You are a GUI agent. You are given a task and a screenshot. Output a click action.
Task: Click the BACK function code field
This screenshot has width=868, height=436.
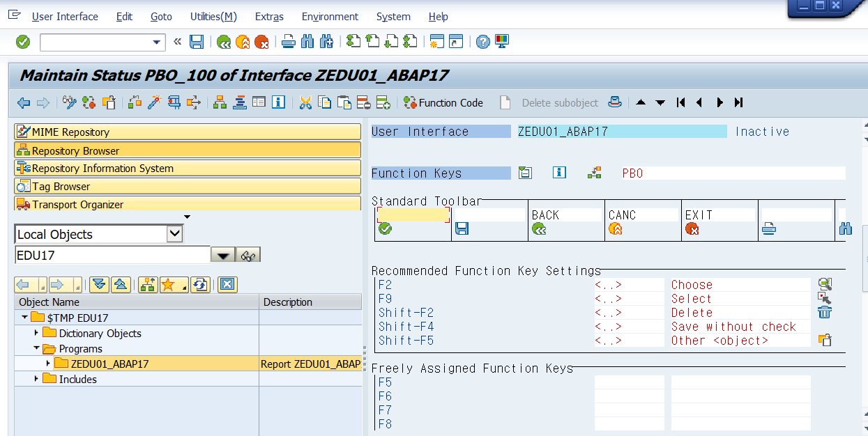[566, 215]
